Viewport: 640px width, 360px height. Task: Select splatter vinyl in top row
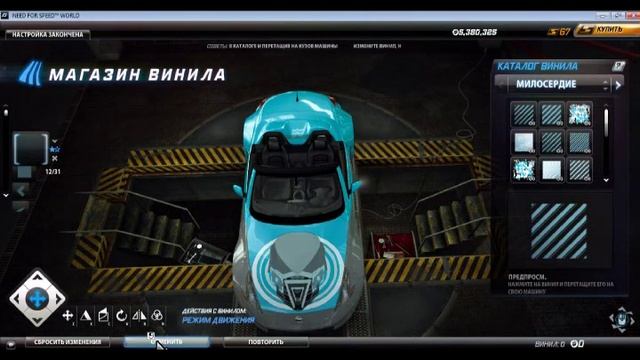[x=580, y=114]
